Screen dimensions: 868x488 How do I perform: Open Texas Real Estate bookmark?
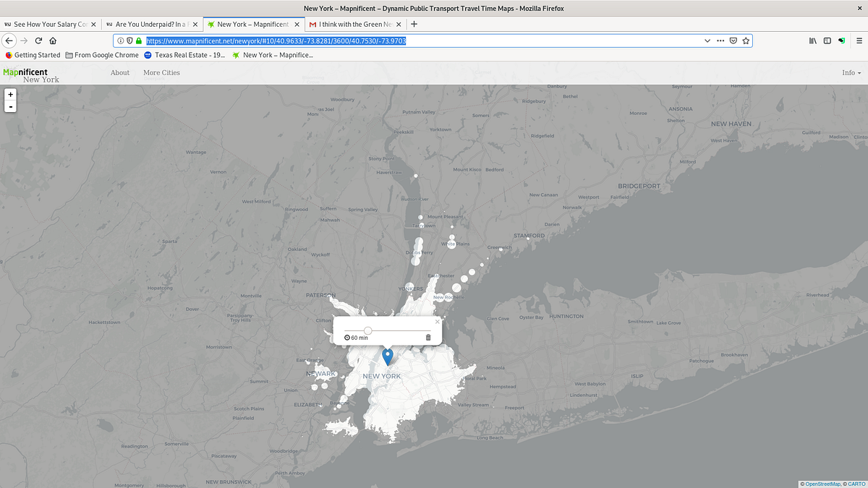[184, 55]
